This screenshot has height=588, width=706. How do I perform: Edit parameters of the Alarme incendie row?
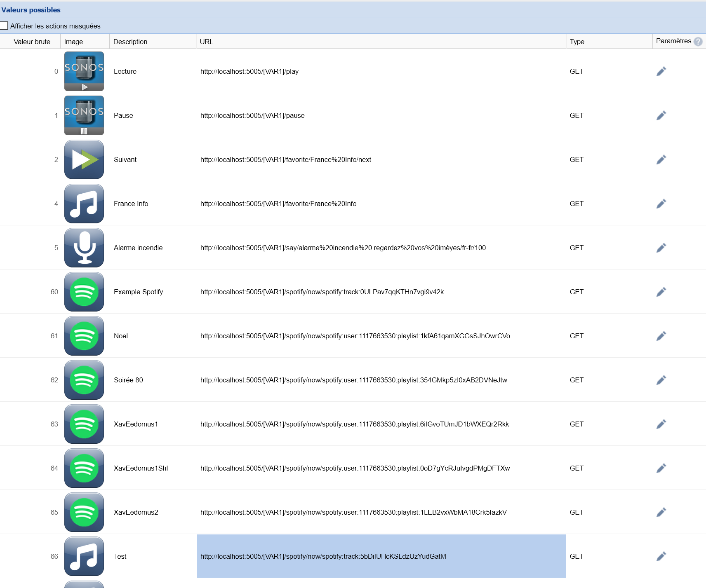coord(661,248)
